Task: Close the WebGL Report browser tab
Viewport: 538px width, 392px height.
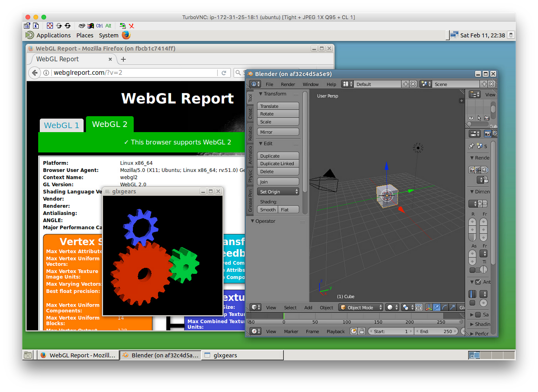Action: 110,59
